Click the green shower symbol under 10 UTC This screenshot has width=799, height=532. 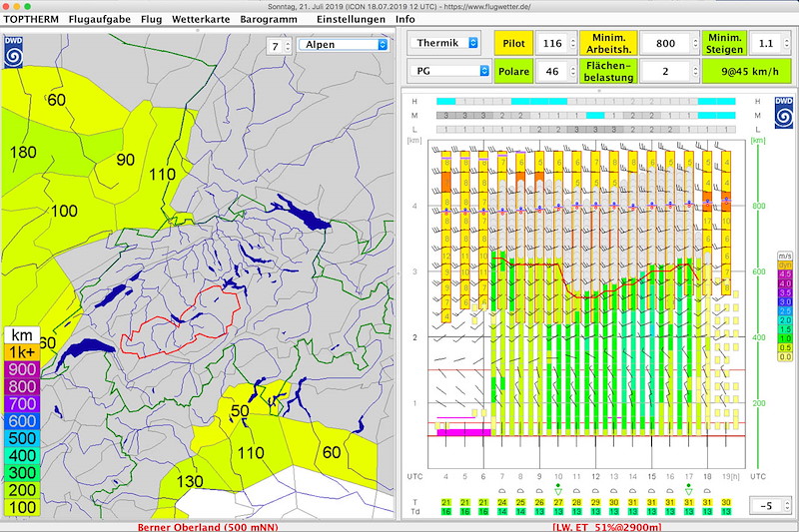click(558, 490)
